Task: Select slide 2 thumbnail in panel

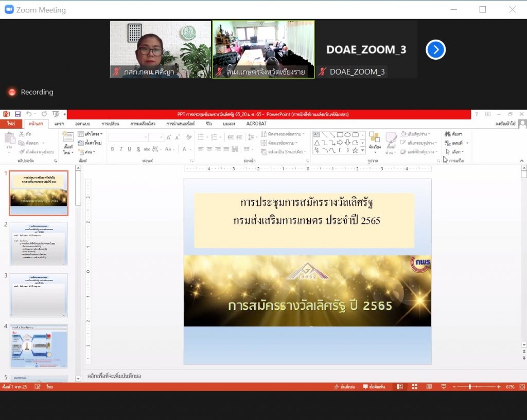Action: point(39,243)
